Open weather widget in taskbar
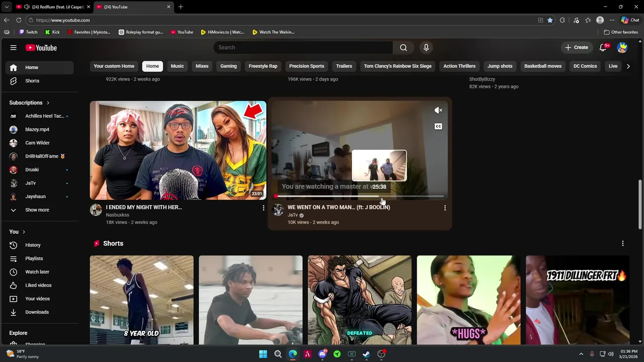 tap(22, 354)
